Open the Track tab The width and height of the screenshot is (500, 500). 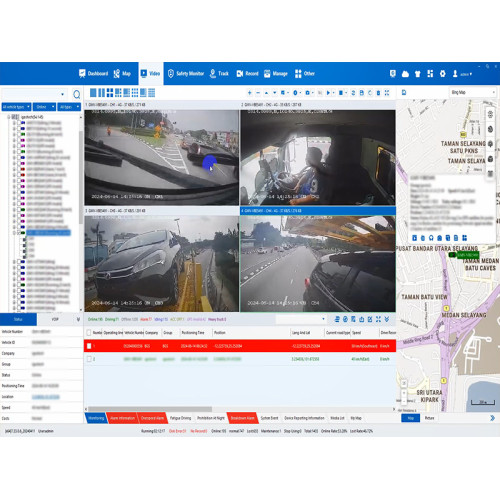[x=219, y=74]
